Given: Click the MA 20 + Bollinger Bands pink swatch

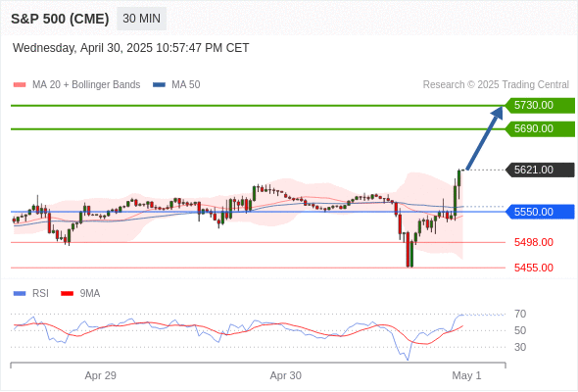Looking at the screenshot, I should pos(20,85).
